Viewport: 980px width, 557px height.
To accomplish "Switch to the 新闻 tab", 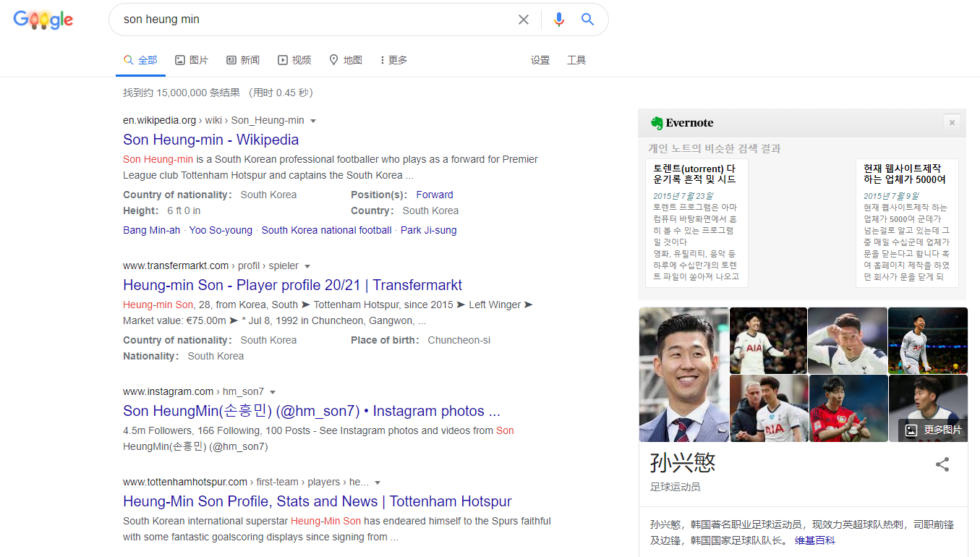I will (243, 60).
